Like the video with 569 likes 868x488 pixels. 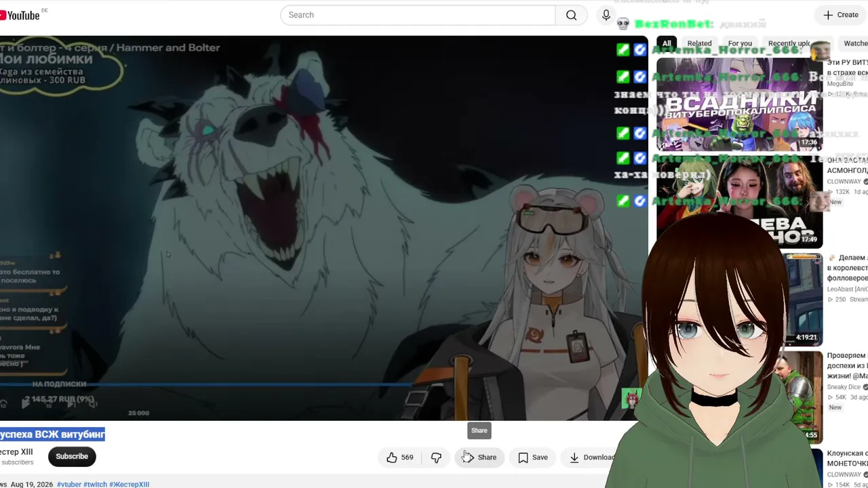click(x=399, y=457)
